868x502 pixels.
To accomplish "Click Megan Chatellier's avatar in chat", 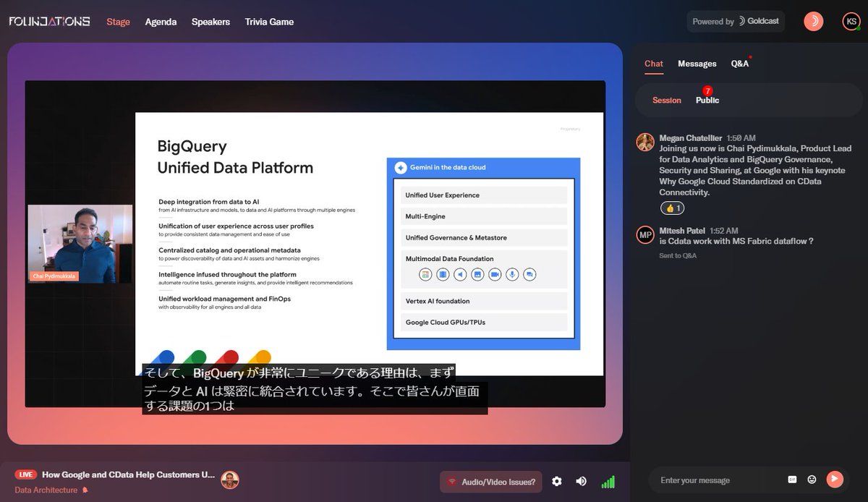I will coord(645,142).
